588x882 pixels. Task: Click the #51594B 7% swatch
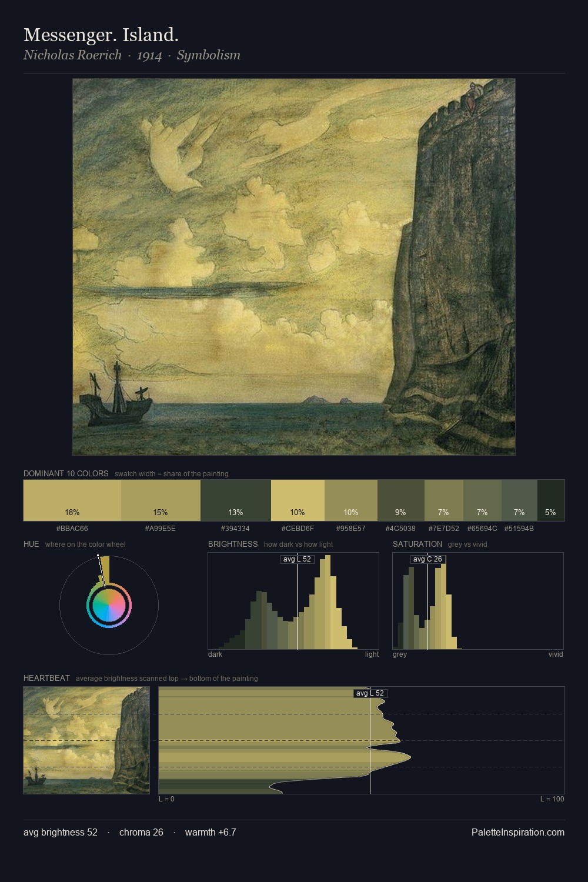coord(519,500)
